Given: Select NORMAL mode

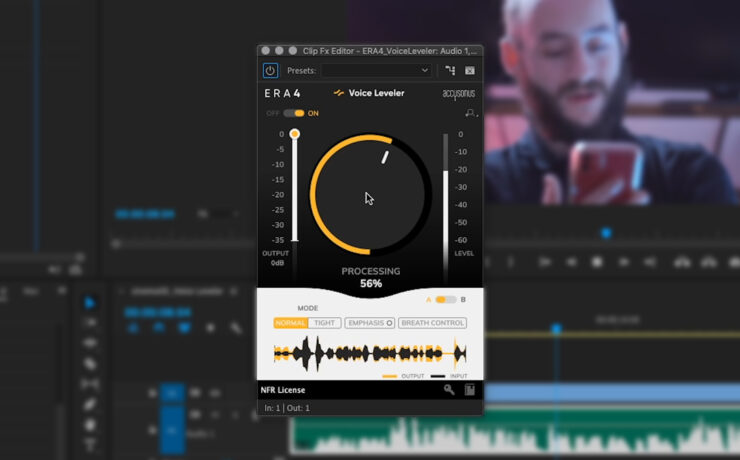Looking at the screenshot, I should click(290, 323).
